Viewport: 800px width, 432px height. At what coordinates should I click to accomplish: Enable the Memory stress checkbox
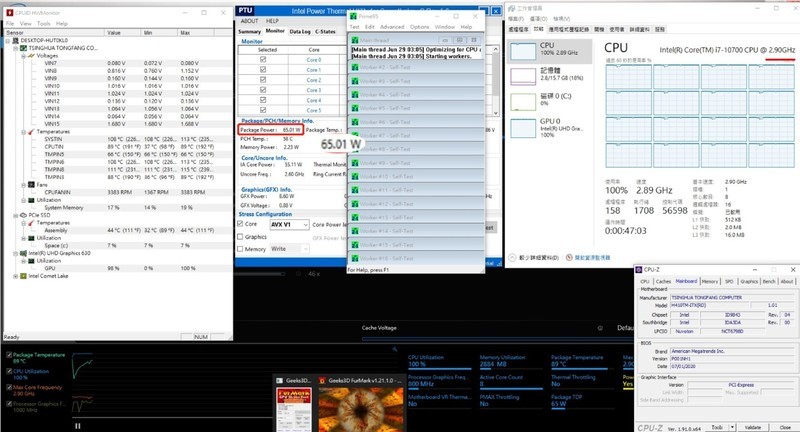[241, 249]
